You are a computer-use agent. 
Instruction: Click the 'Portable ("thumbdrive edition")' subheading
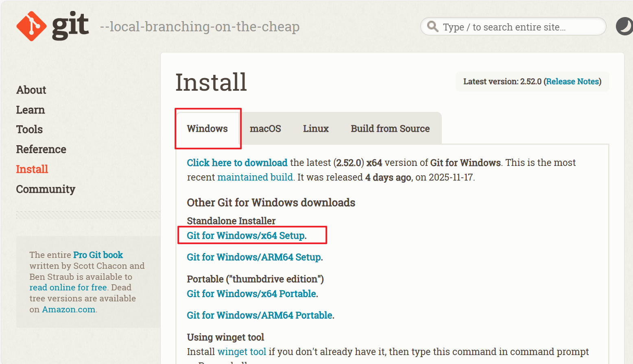(x=255, y=279)
